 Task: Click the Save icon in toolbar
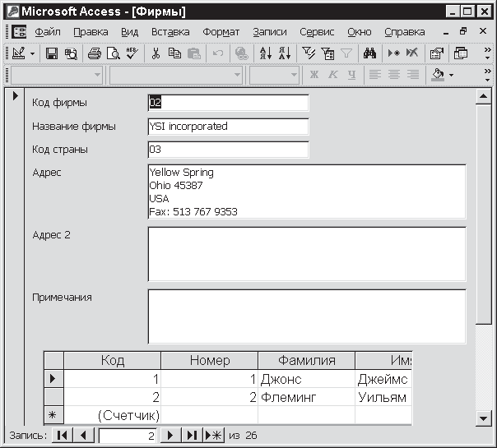click(51, 53)
